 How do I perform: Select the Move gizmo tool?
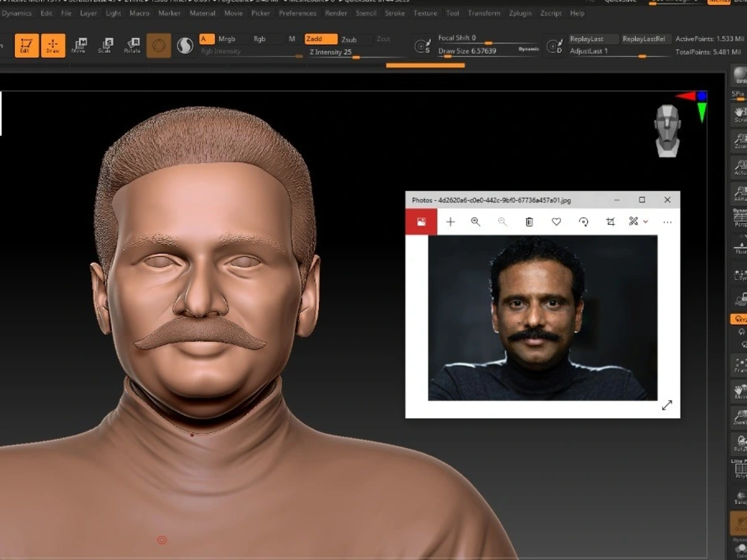click(x=79, y=46)
